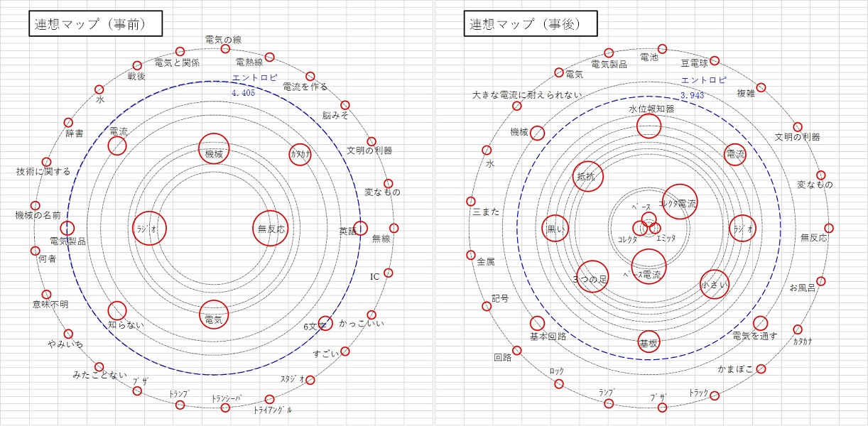Click the 無反応 red circle in left map
This screenshot has width=868, height=426.
(x=271, y=229)
